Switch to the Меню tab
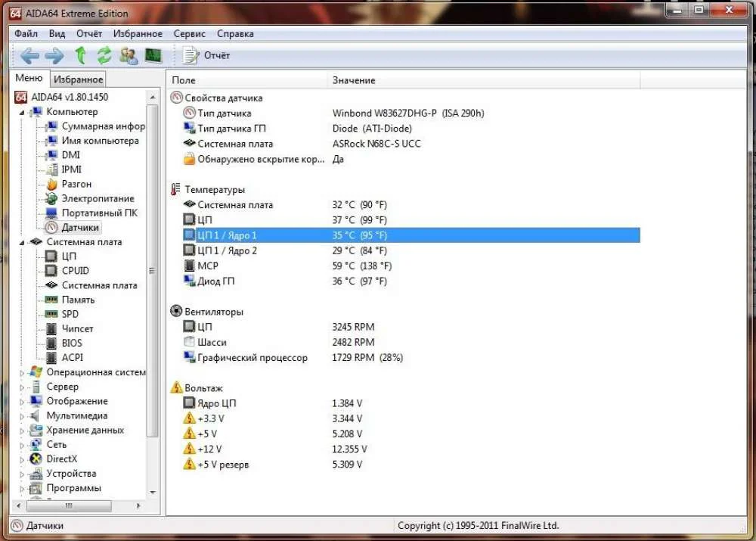Image resolution: width=756 pixels, height=541 pixels. pos(29,78)
